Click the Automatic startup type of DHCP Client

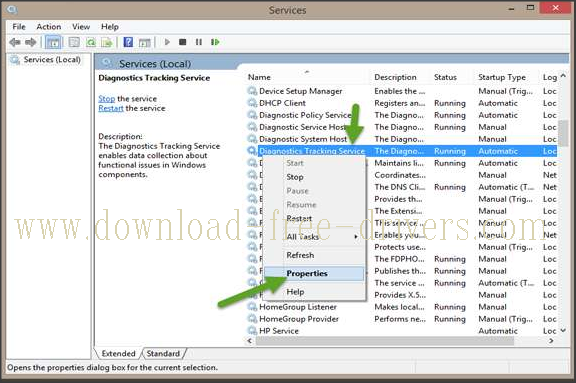498,103
